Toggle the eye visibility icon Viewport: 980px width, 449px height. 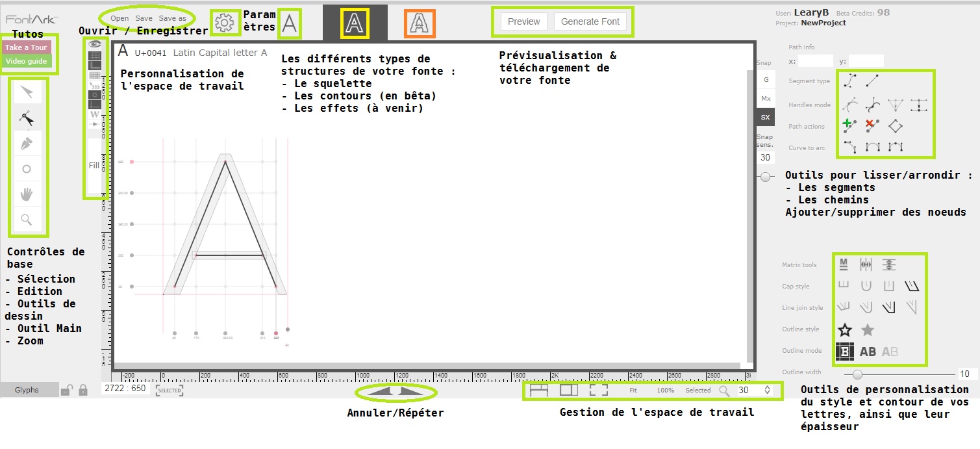point(95,44)
